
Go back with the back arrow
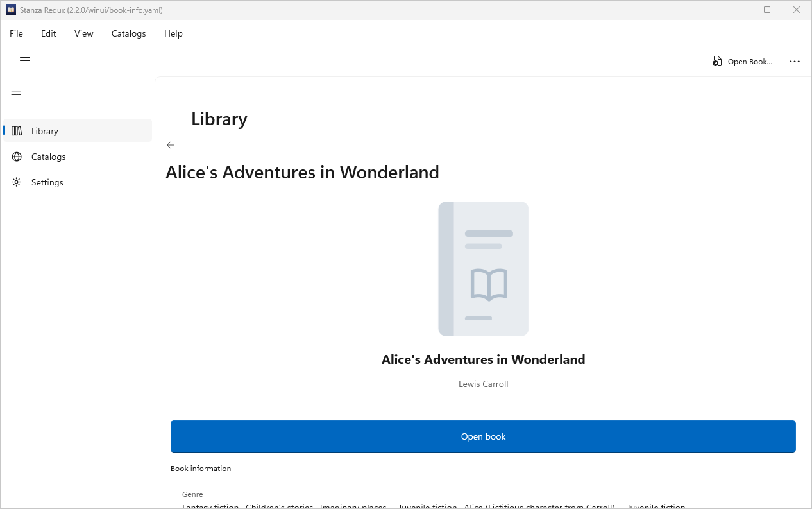[x=171, y=145]
